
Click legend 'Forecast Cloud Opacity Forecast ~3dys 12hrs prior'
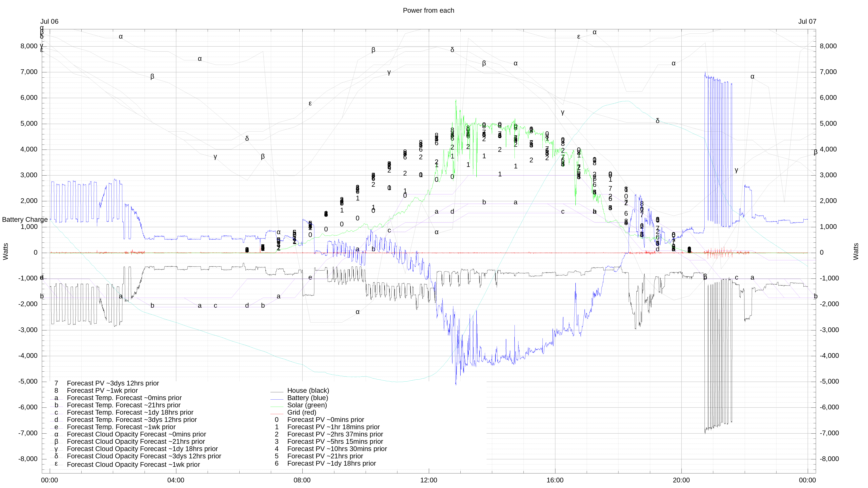pos(144,456)
